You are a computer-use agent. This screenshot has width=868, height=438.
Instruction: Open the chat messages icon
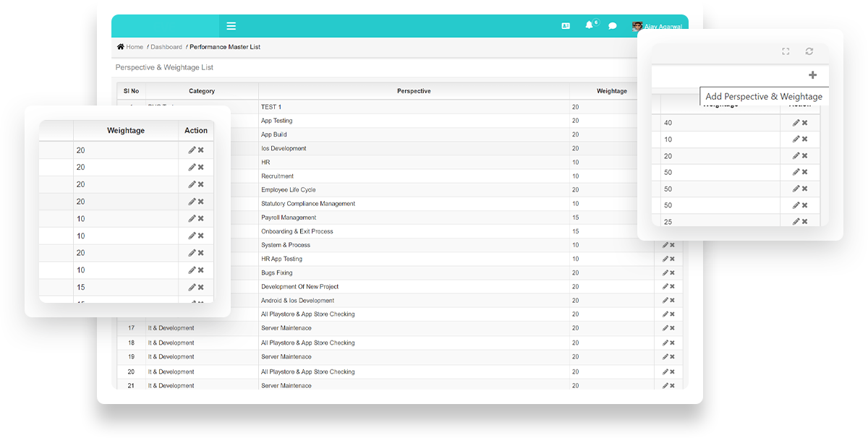(x=613, y=26)
